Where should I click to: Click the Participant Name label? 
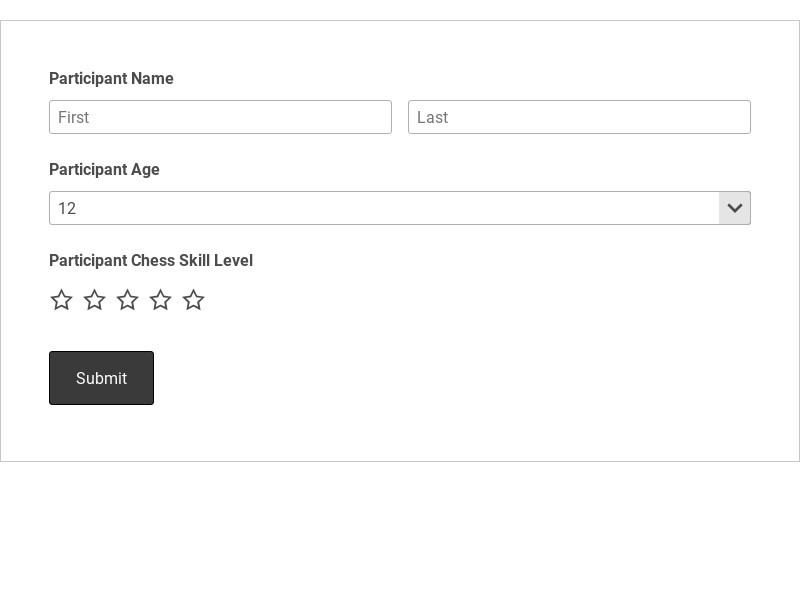pyautogui.click(x=111, y=79)
